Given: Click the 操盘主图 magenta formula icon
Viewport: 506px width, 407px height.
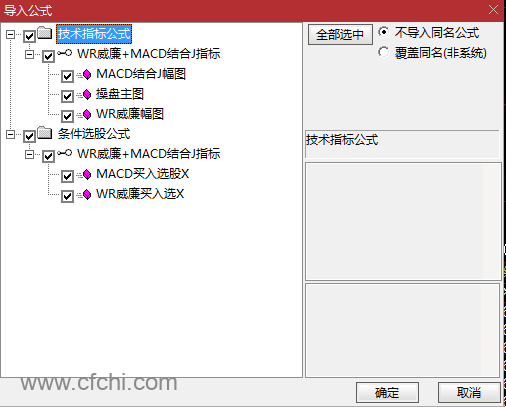Looking at the screenshot, I should click(x=87, y=95).
